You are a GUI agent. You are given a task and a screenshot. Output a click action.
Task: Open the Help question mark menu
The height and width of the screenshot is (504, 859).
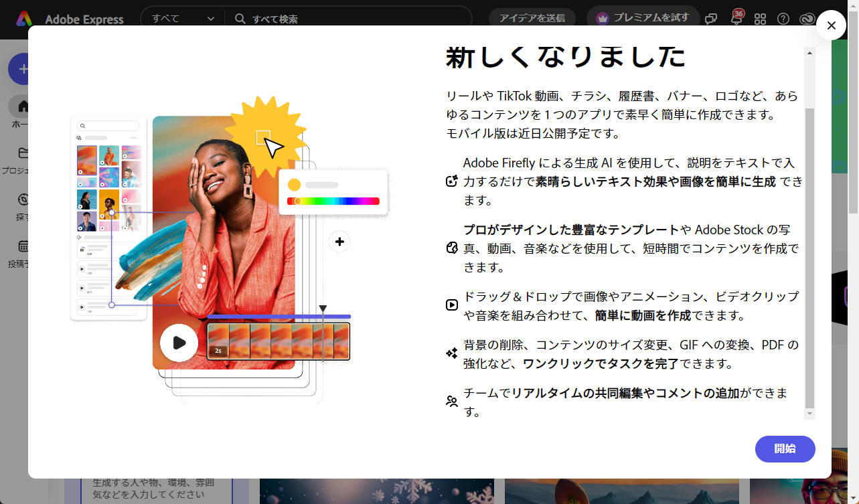[783, 19]
